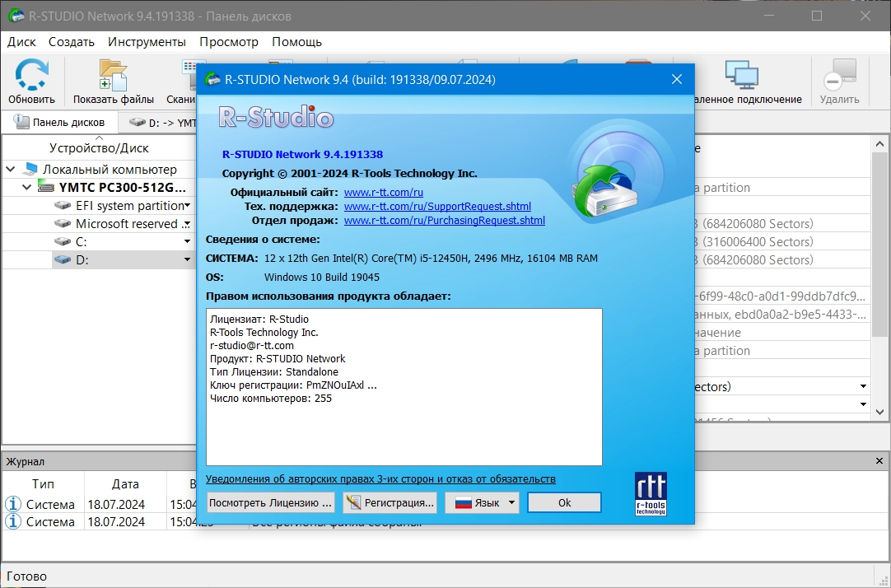Select the Microsoft reserved partition row
The width and height of the screenshot is (891, 588).
[98, 224]
